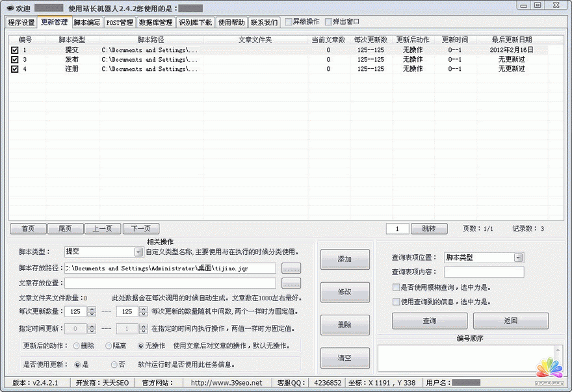572x392 pixels.
Task: Increase 每次更新数量 using the up stepper arrow
Action: pos(92,308)
